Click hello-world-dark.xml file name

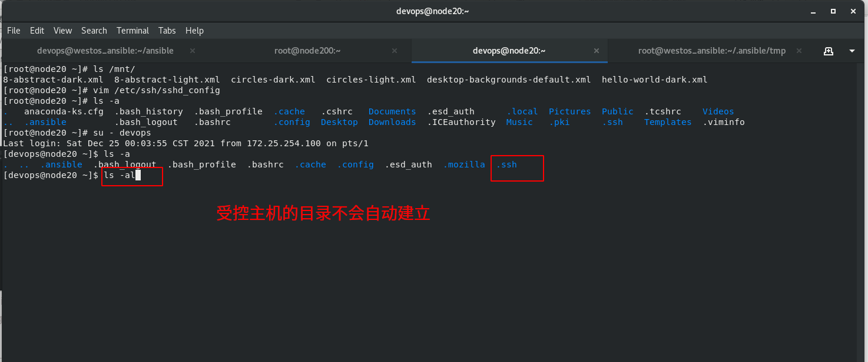click(655, 80)
